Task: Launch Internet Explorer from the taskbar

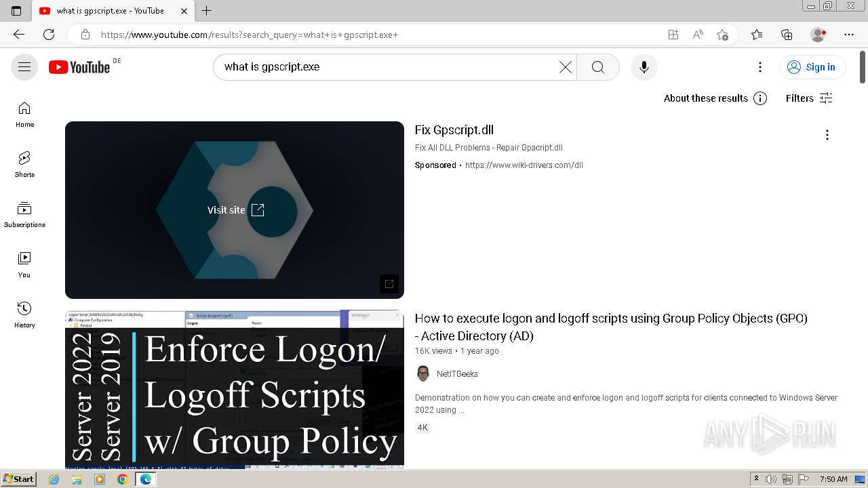Action: click(x=54, y=479)
